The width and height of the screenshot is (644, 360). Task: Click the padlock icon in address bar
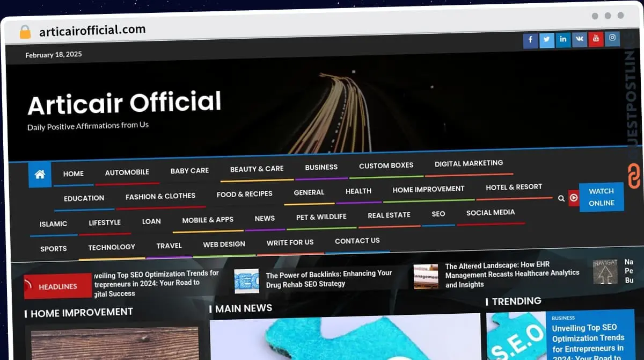coord(25,32)
